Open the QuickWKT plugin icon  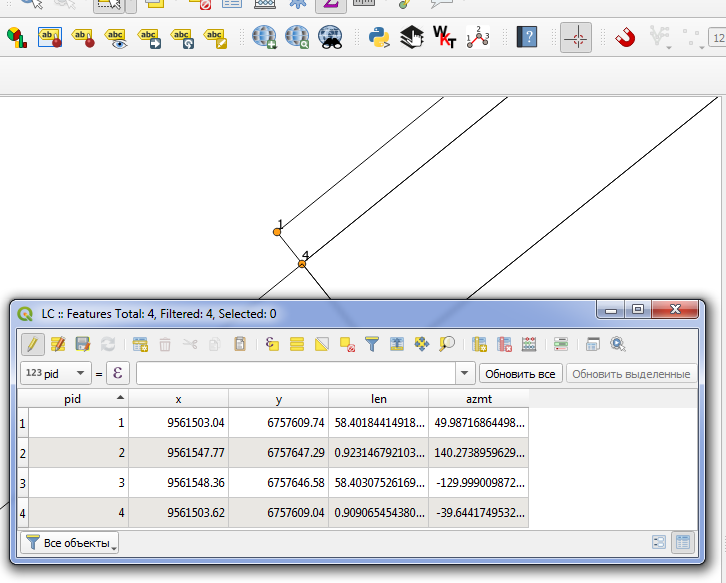click(444, 38)
